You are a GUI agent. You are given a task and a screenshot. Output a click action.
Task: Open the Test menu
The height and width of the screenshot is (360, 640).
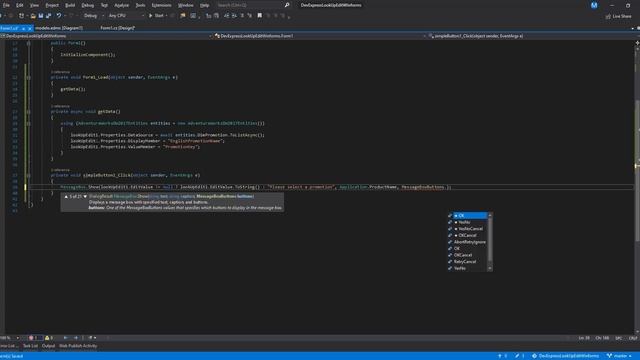(104, 5)
